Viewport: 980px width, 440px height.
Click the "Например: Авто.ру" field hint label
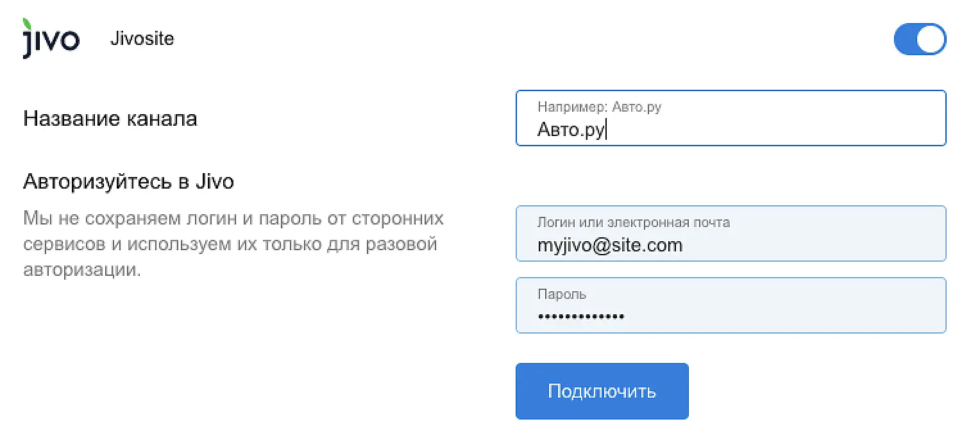pos(599,107)
